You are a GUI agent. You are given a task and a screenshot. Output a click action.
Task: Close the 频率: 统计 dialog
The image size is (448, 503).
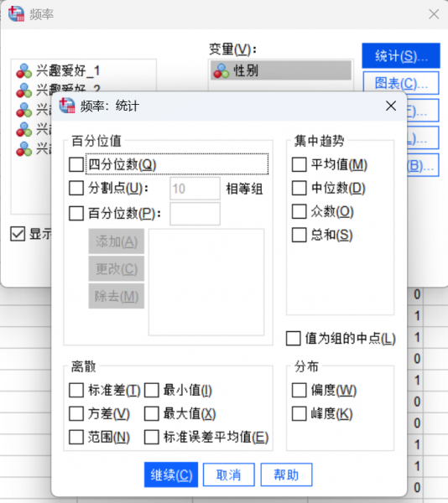(x=391, y=106)
